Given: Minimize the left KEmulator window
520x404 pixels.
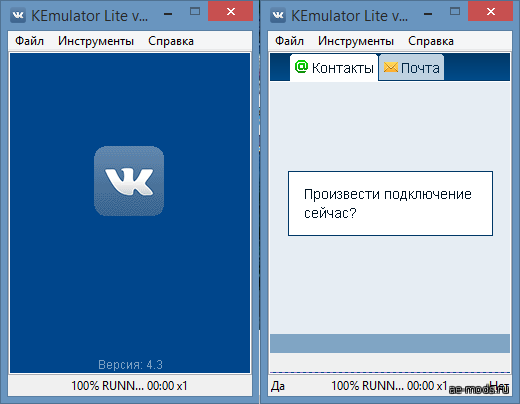Looking at the screenshot, I should (x=168, y=14).
